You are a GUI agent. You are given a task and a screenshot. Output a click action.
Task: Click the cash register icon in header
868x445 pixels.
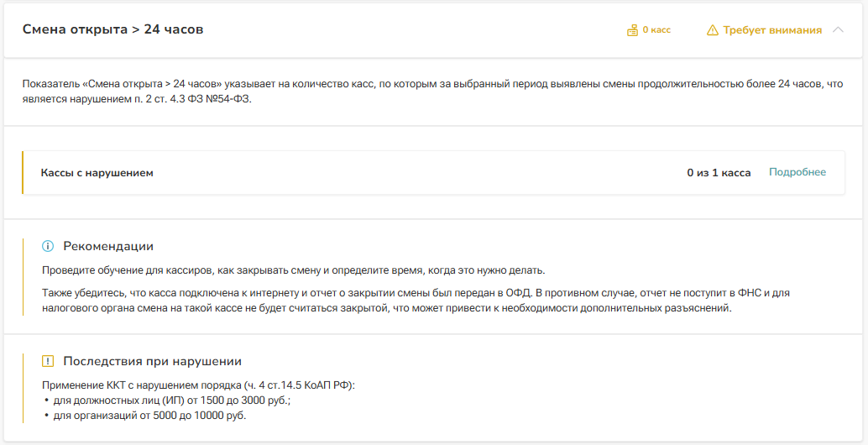[632, 30]
